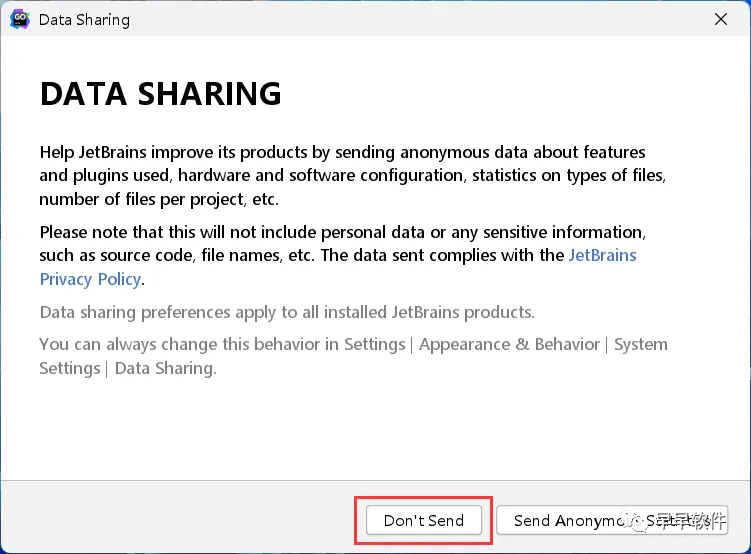
Task: Click the "and plugins used, hardware" text line
Action: [x=352, y=175]
